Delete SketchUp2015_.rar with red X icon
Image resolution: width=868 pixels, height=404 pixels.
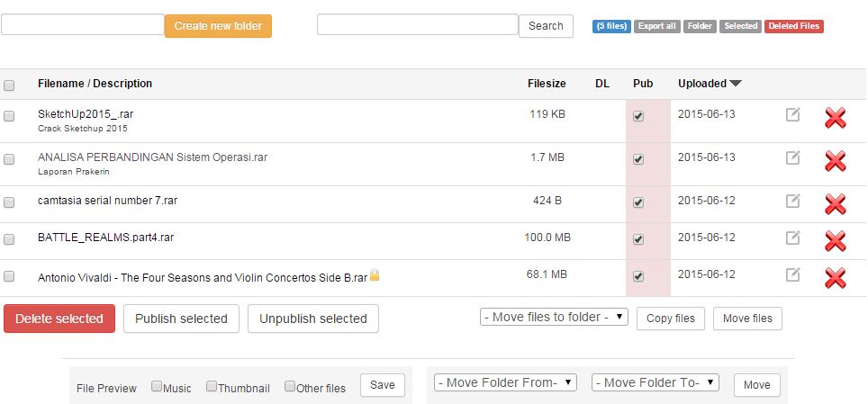[x=835, y=118]
